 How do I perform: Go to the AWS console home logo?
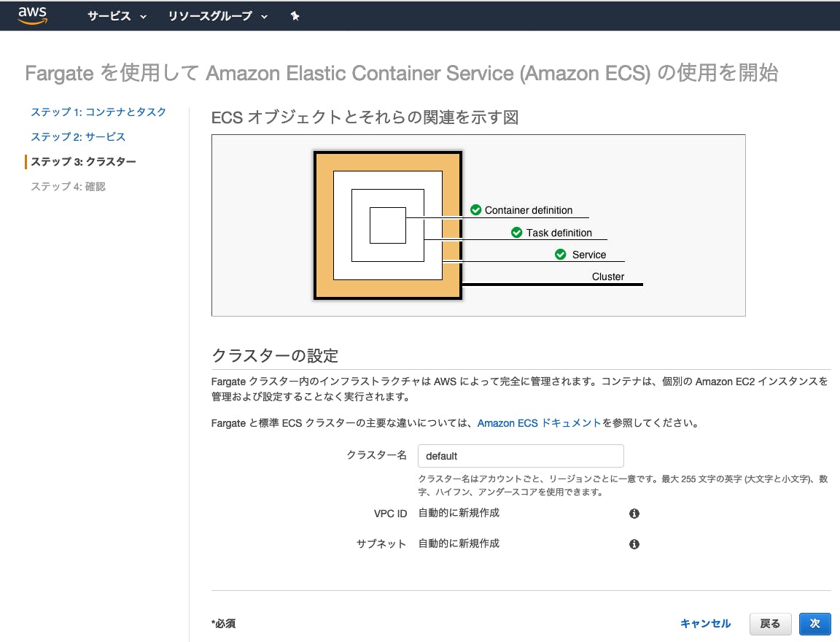point(33,15)
